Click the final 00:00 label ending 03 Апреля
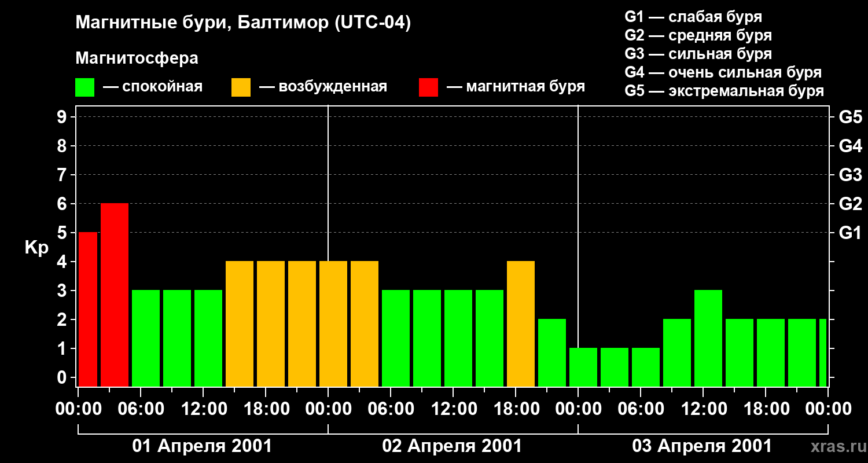Image resolution: width=868 pixels, height=463 pixels. pos(827,409)
